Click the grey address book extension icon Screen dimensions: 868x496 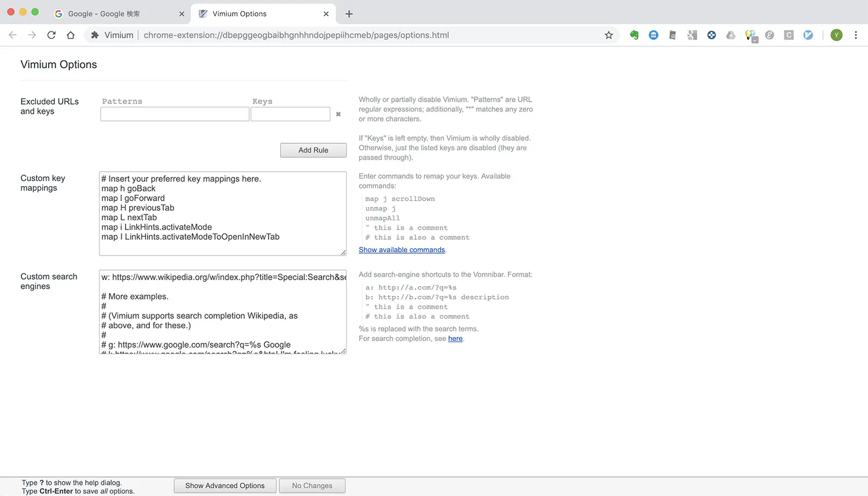(x=672, y=35)
